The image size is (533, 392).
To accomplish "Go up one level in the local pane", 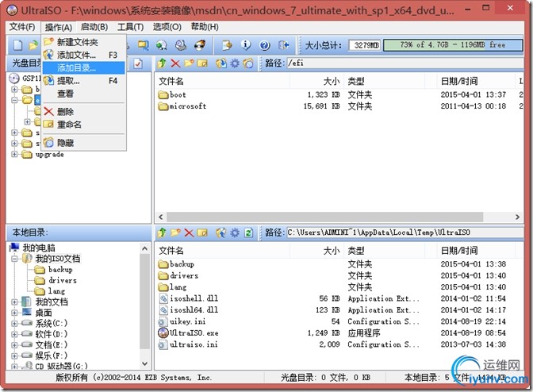I will [x=162, y=233].
